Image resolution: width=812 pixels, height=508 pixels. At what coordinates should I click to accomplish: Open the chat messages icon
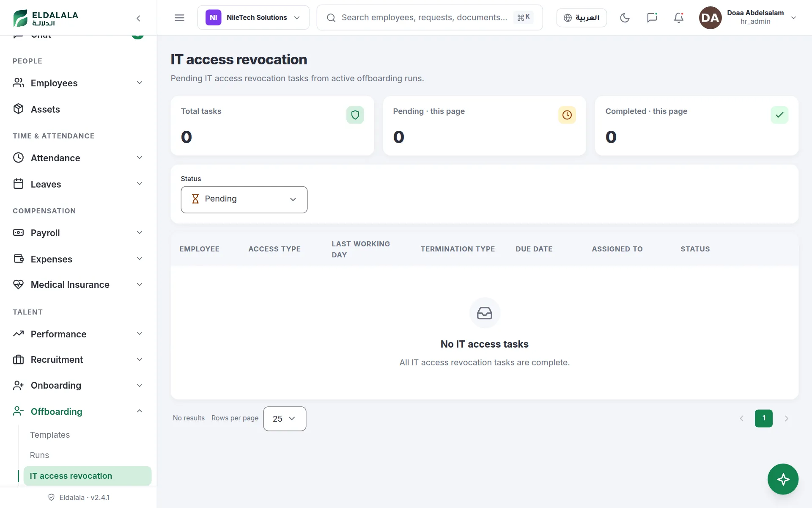(x=652, y=18)
